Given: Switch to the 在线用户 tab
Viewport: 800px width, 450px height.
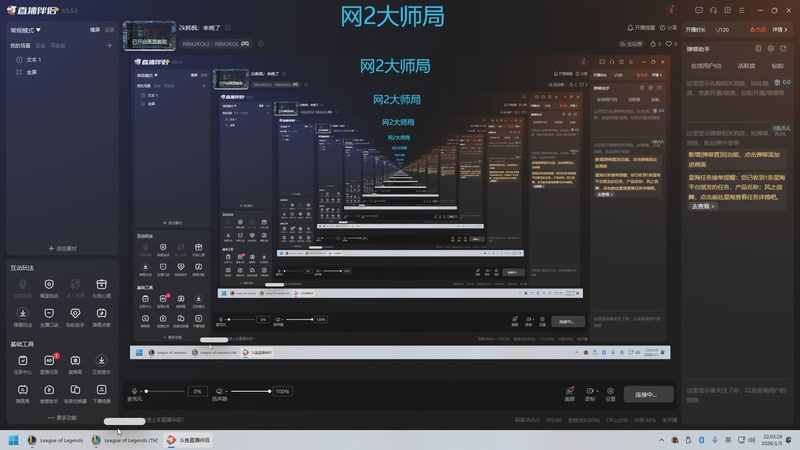Looking at the screenshot, I should point(706,66).
